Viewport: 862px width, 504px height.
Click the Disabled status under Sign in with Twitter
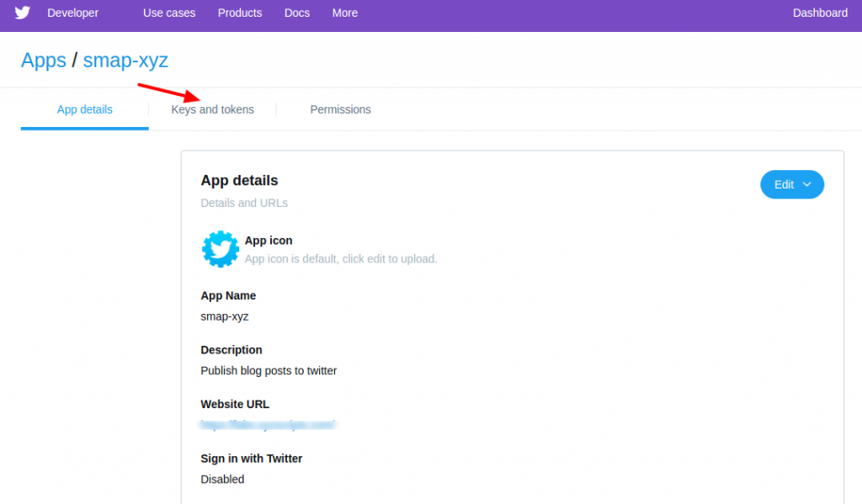221,479
